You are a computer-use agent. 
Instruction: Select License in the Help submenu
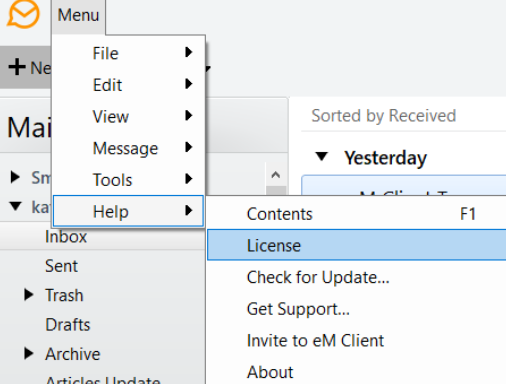click(x=357, y=245)
